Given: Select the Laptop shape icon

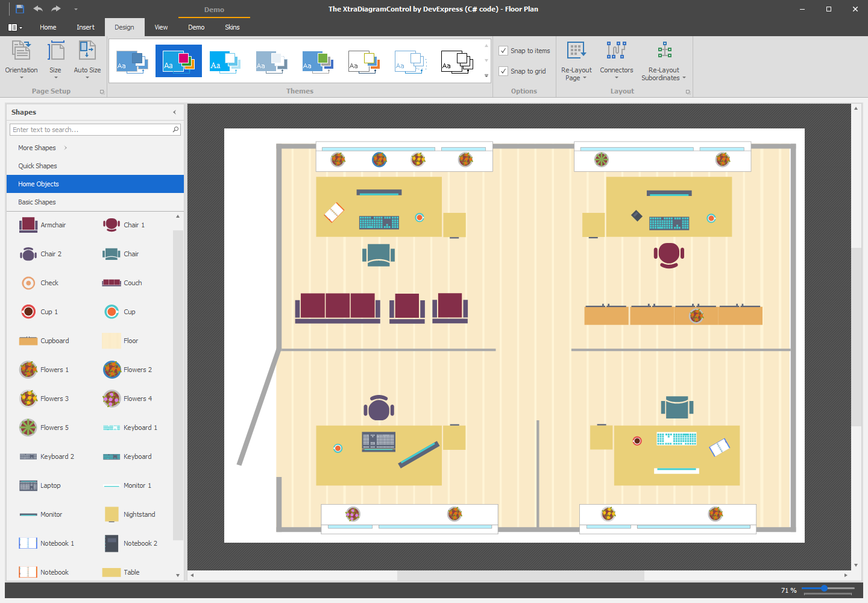Looking at the screenshot, I should (x=28, y=485).
